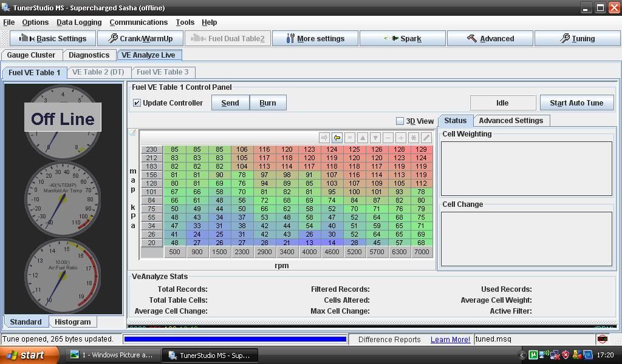
Task: Click the up-triangle increase table icon
Action: point(362,138)
